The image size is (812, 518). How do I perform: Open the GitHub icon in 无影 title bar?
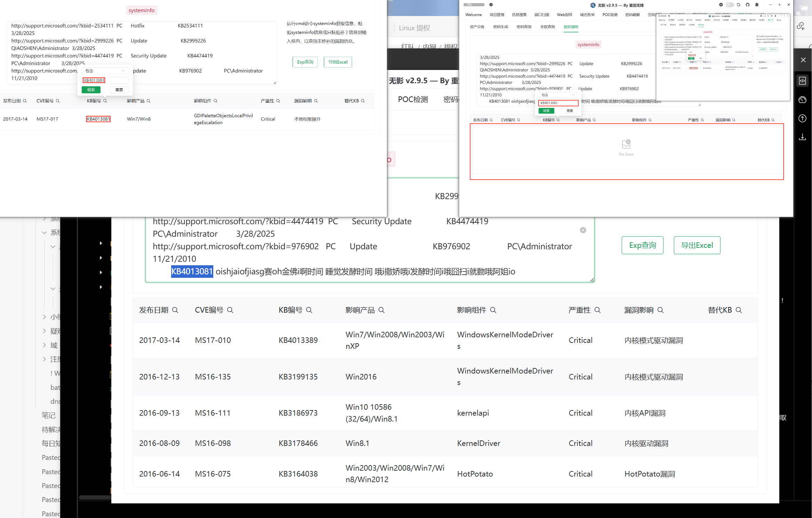click(748, 5)
